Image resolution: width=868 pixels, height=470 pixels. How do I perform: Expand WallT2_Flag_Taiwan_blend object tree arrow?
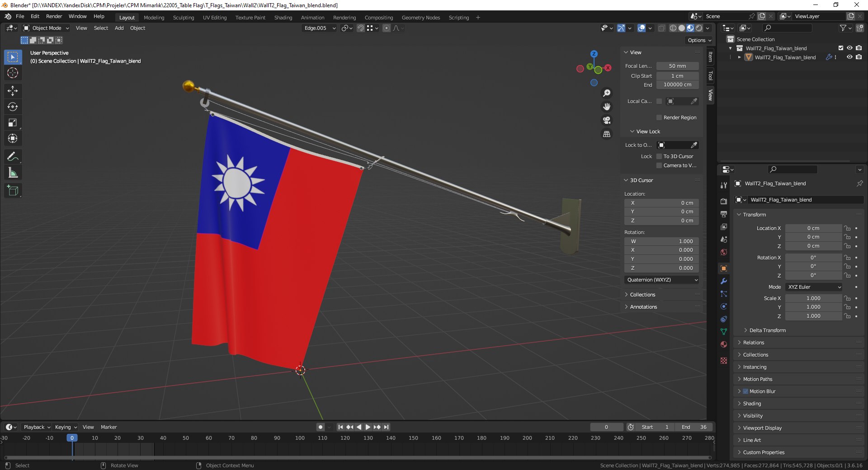tap(740, 57)
